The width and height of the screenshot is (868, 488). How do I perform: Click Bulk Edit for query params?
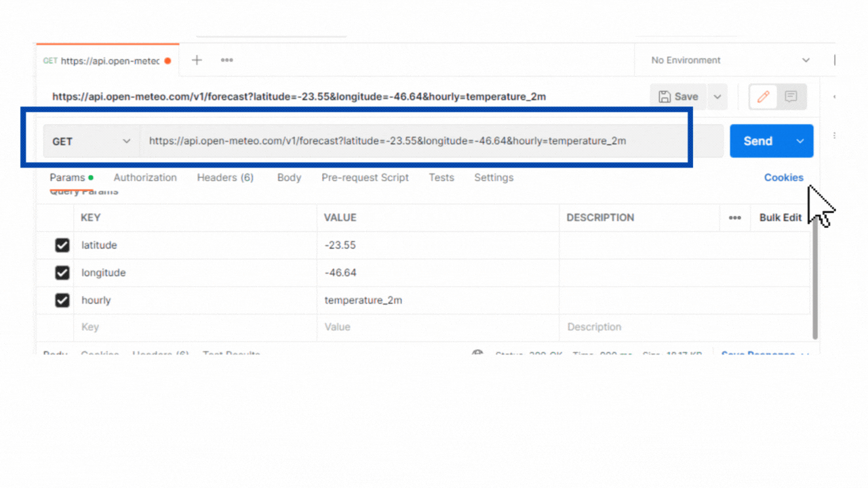[x=781, y=218]
